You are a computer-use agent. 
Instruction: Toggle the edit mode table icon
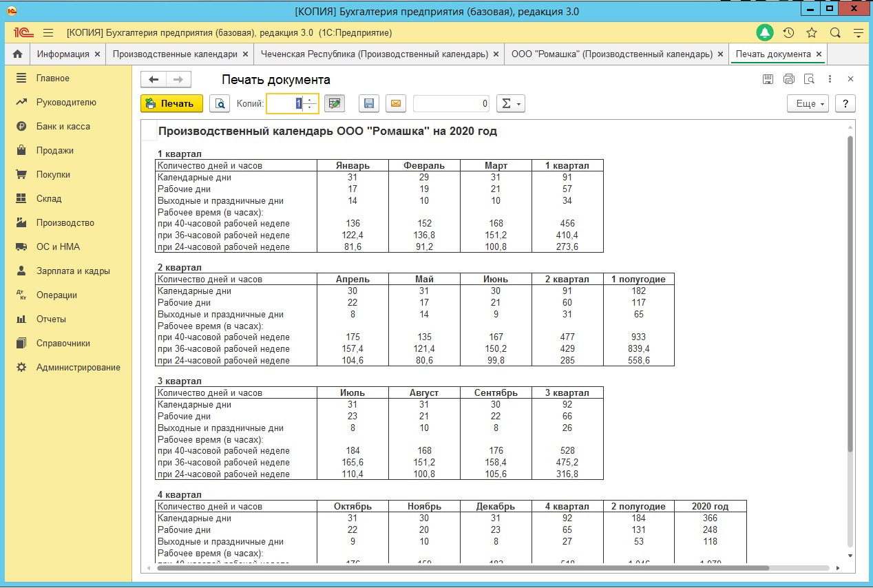334,103
